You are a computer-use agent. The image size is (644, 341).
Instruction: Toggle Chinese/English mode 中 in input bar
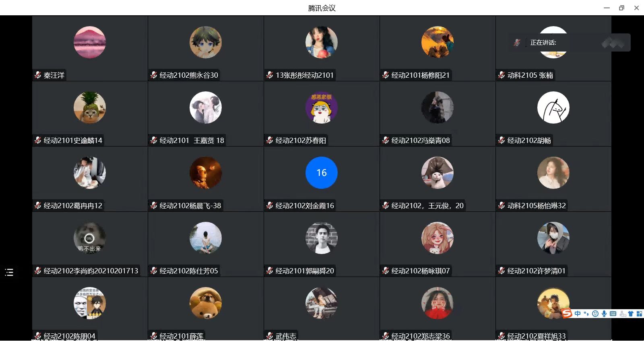pos(578,314)
